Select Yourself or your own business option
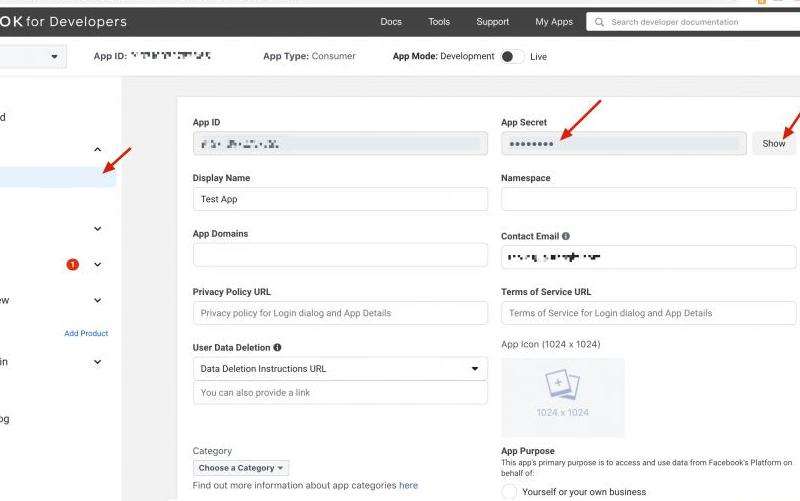 [x=509, y=491]
